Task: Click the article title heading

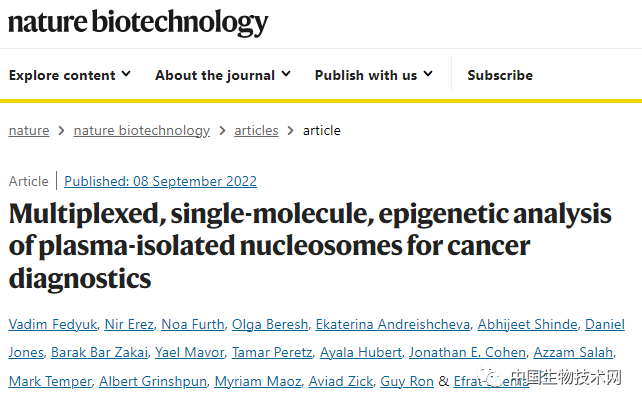Action: point(270,245)
